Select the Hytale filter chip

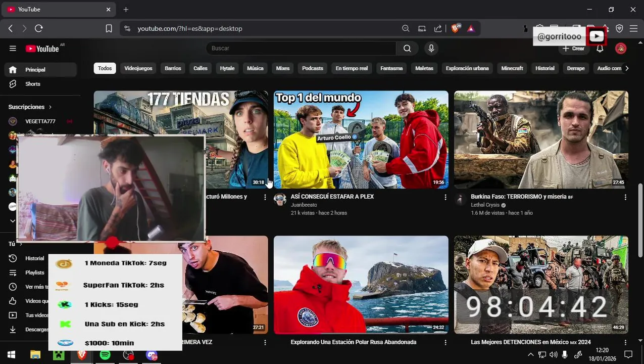click(227, 68)
